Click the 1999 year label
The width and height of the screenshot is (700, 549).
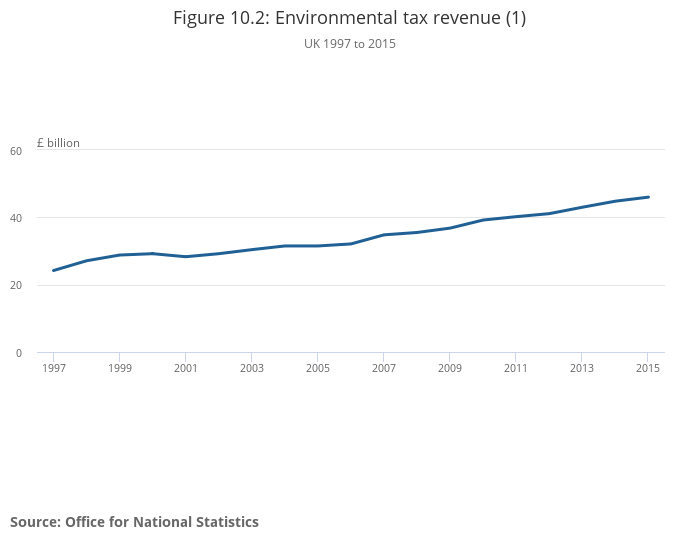tap(120, 369)
